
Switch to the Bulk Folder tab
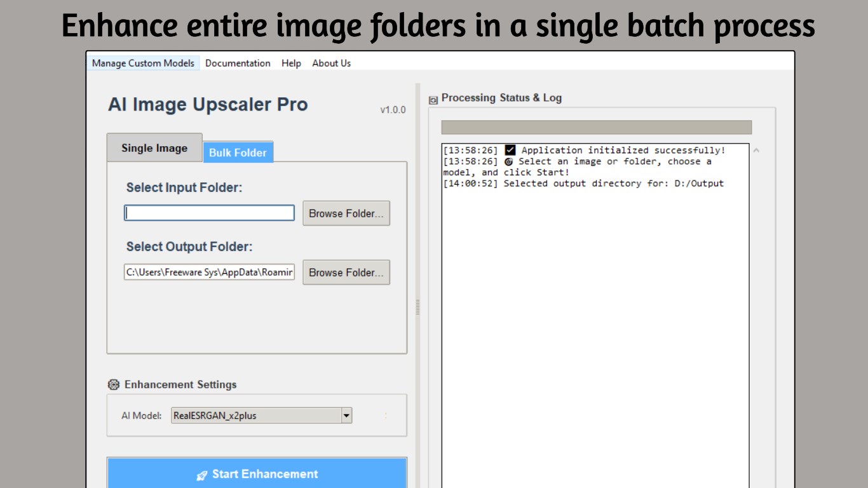click(x=238, y=152)
